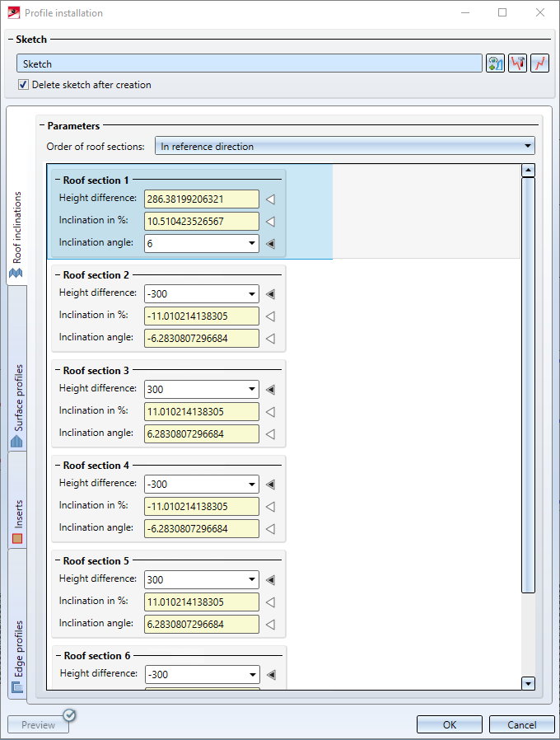560x740 pixels.
Task: Click the red hammer icon beside the Sketch field
Action: [517, 63]
